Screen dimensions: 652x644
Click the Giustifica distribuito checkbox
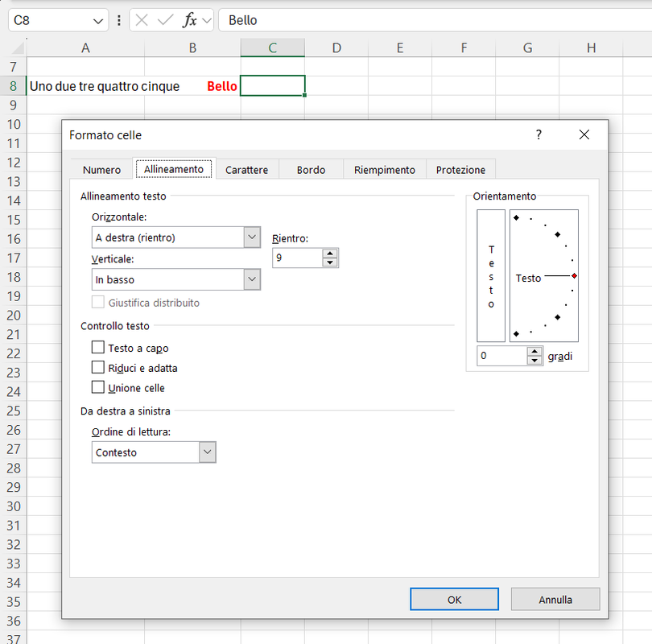tap(97, 302)
